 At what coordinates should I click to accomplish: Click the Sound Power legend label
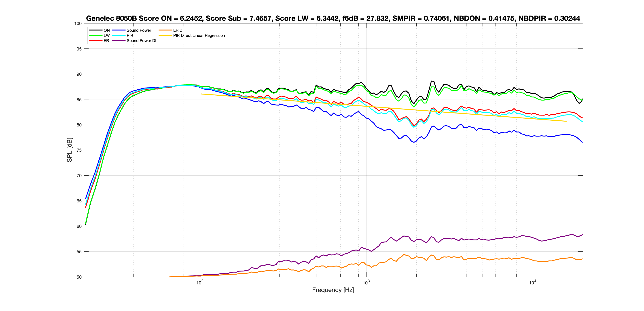pyautogui.click(x=139, y=30)
